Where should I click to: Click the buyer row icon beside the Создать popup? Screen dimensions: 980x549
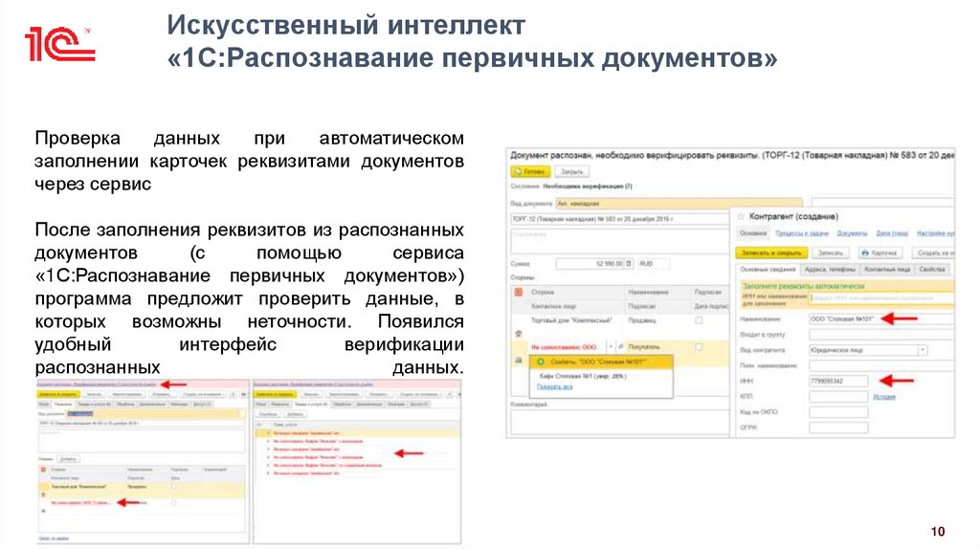click(518, 361)
